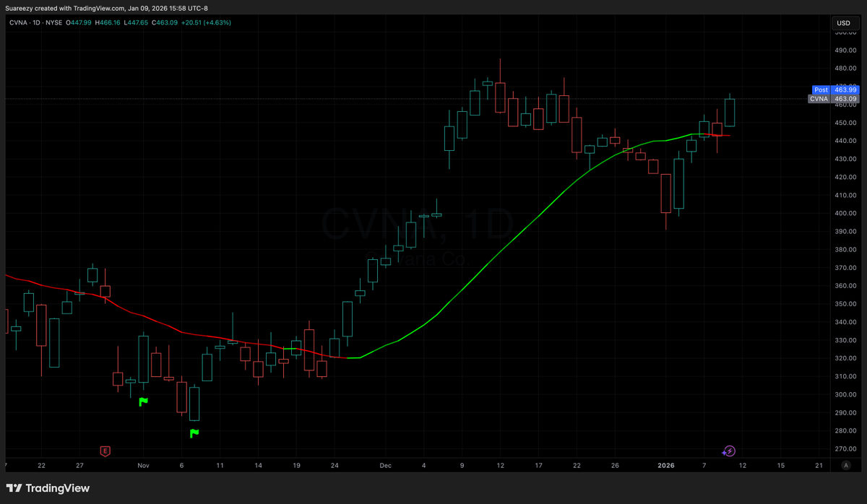Click the 300.00 price axis label

coord(845,395)
